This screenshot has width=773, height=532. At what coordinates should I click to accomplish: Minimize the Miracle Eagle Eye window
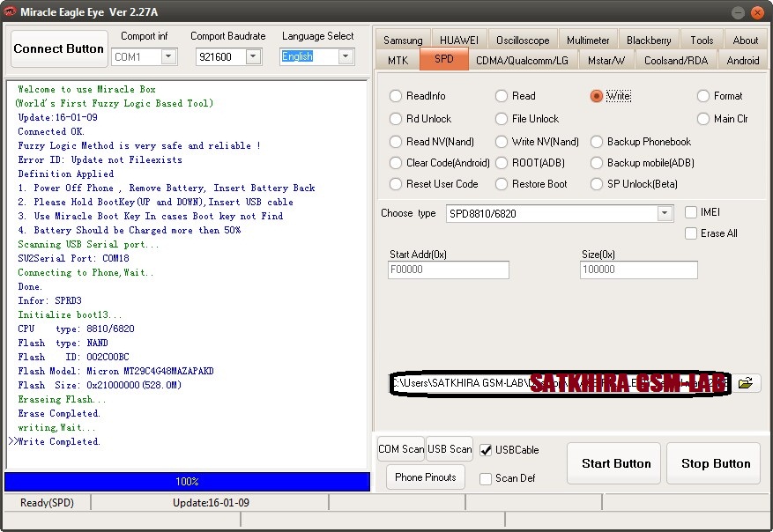pos(738,12)
